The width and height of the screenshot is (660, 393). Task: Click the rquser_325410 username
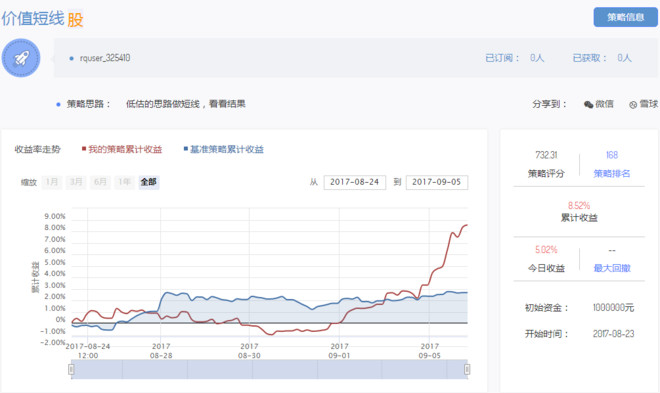pyautogui.click(x=105, y=58)
